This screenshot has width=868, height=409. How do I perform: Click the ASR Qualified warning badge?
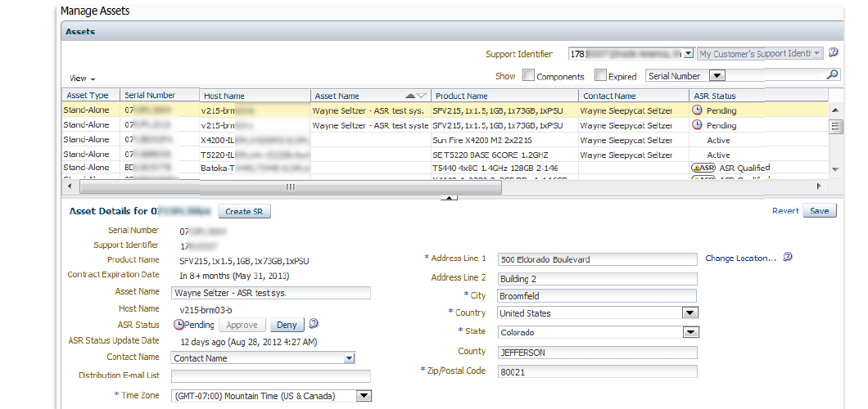(x=703, y=168)
